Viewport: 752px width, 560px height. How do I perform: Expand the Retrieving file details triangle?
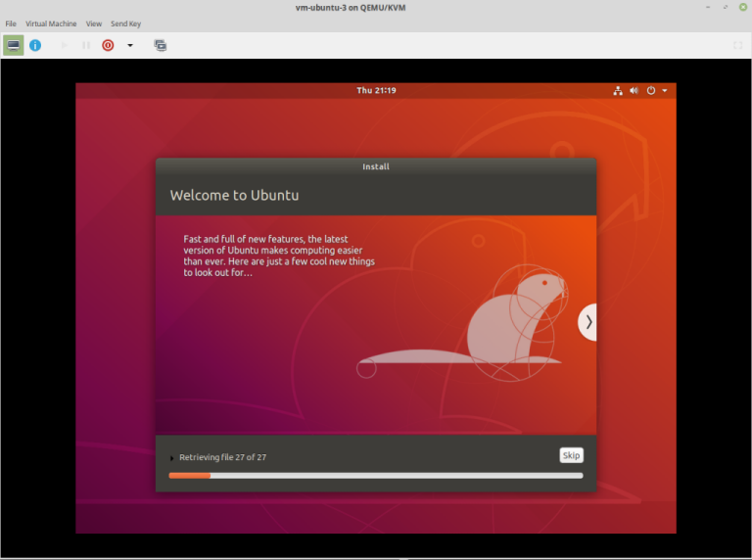171,458
